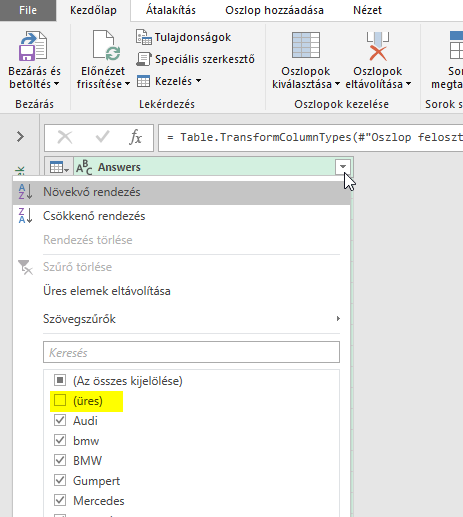
Task: Click the formula bar text field
Action: point(311,137)
